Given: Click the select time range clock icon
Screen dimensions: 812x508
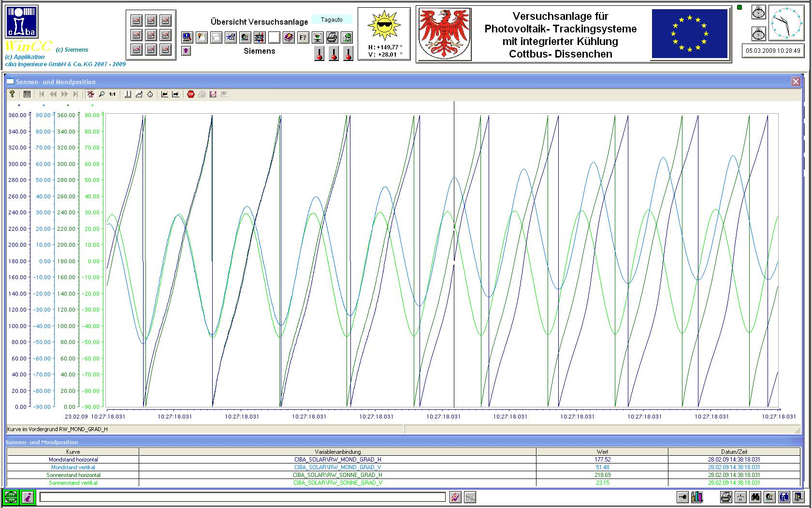Looking at the screenshot, I should (x=150, y=94).
